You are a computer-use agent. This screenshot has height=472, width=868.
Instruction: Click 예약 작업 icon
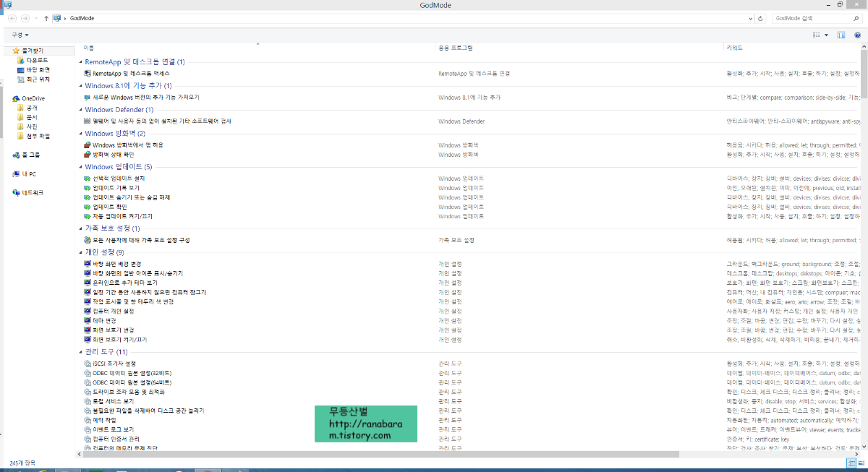pyautogui.click(x=88, y=420)
